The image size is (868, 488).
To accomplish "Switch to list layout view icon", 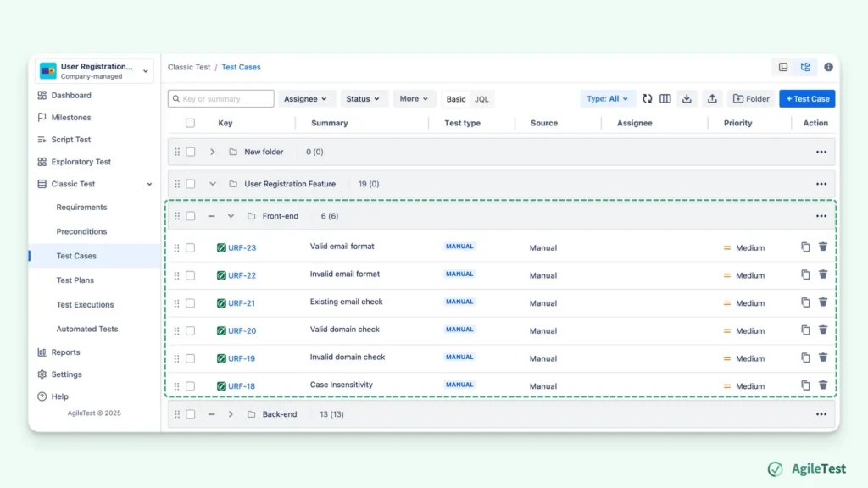I will 783,67.
